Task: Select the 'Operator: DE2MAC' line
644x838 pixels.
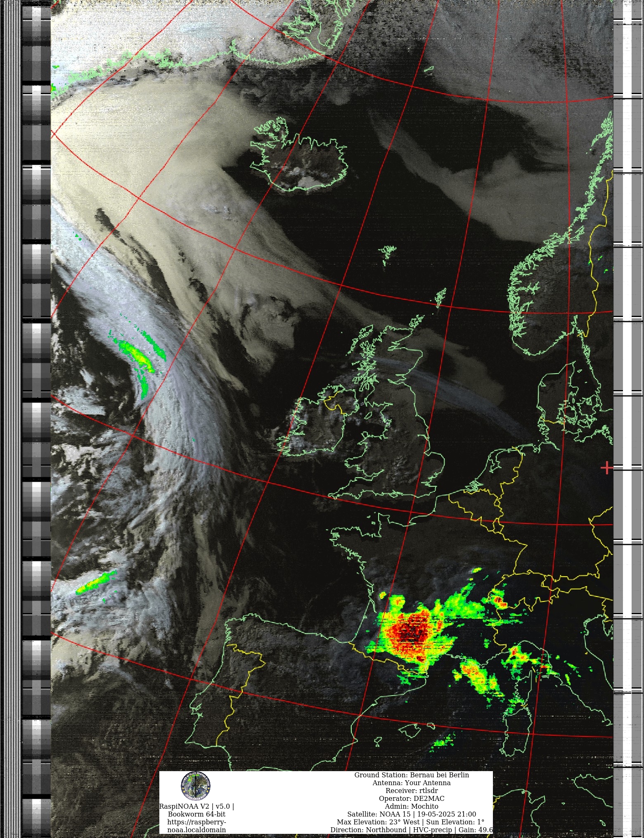Action: [x=412, y=798]
